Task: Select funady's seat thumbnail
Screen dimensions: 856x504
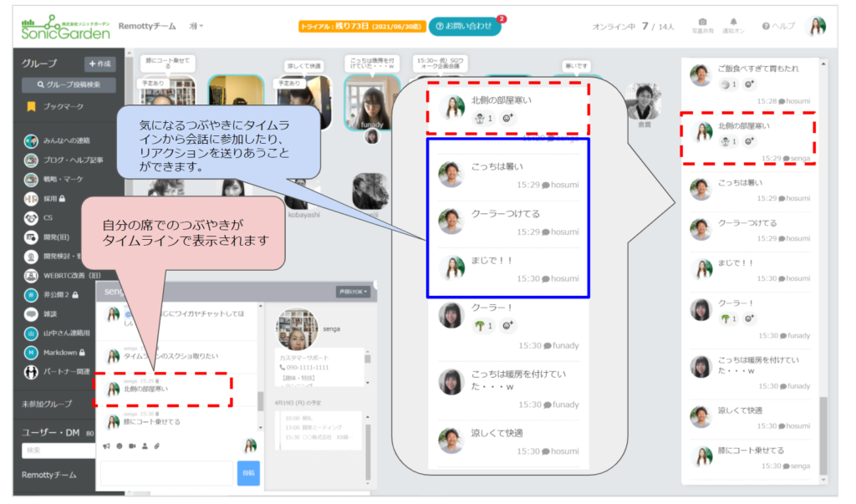Action: point(372,103)
